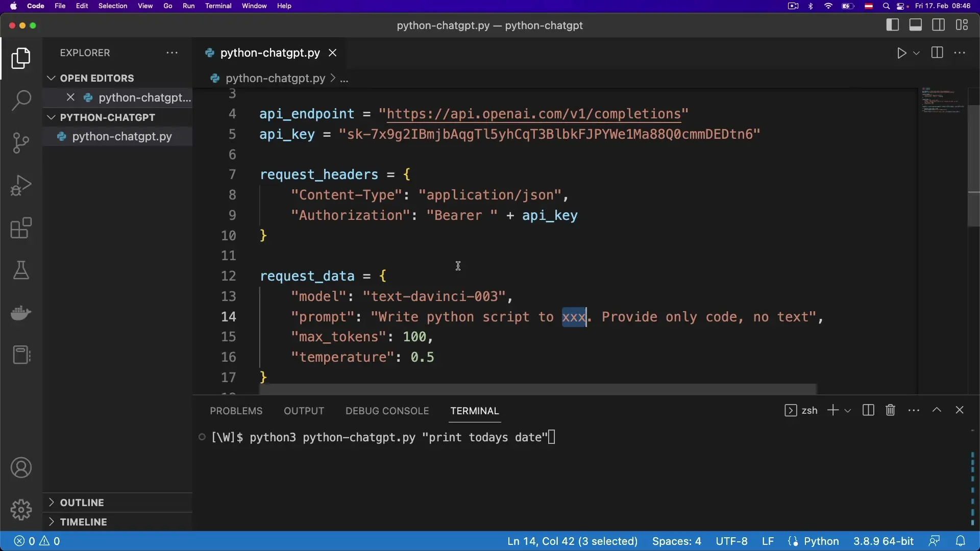Open the launch profile dropdown arrow
The height and width of the screenshot is (551, 980).
[848, 411]
